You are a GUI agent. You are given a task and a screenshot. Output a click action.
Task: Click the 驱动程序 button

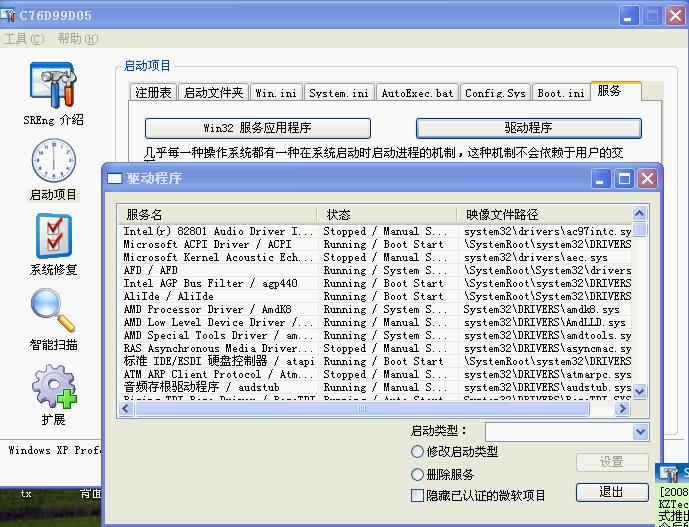coord(529,128)
